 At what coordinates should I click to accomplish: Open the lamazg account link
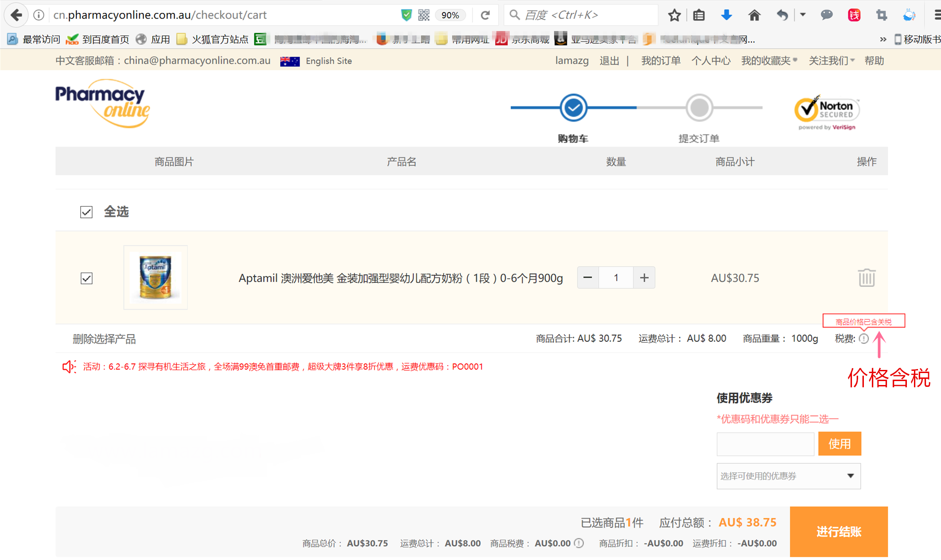coord(572,61)
